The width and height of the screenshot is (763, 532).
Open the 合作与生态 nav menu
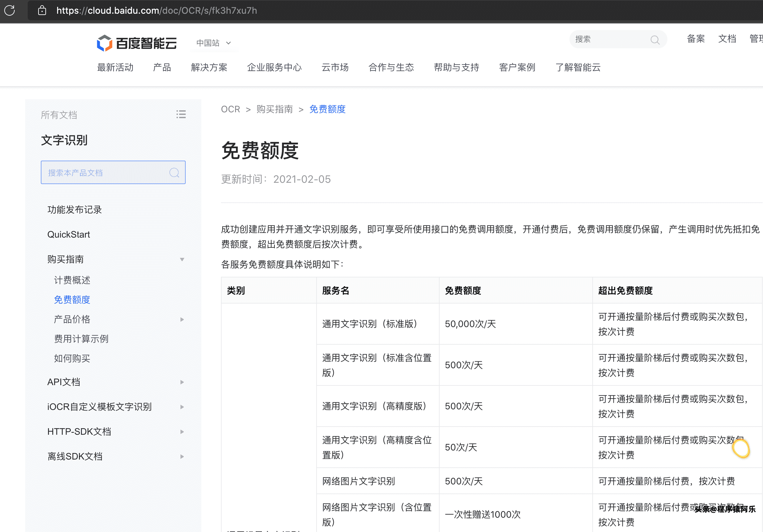pos(391,68)
